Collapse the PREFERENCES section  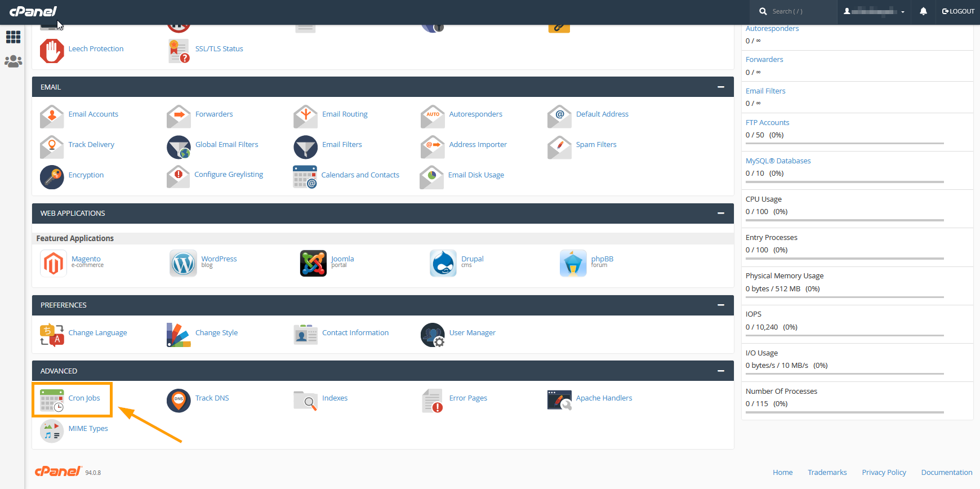tap(720, 305)
